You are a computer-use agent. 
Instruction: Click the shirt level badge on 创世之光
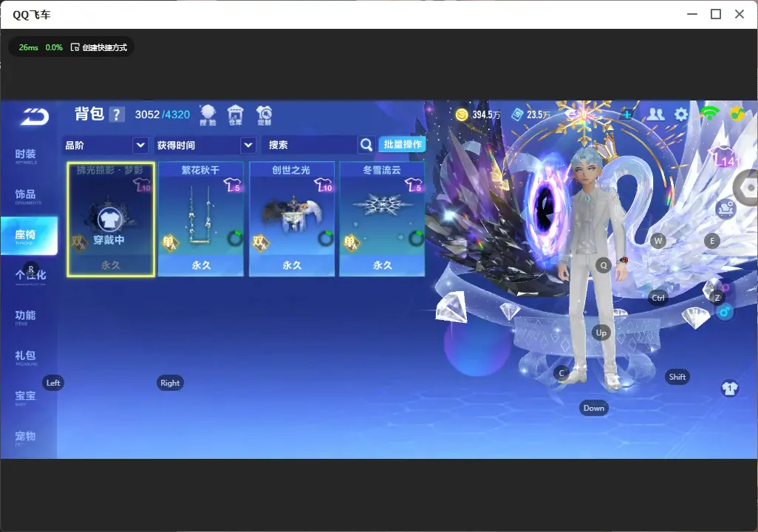(x=324, y=184)
